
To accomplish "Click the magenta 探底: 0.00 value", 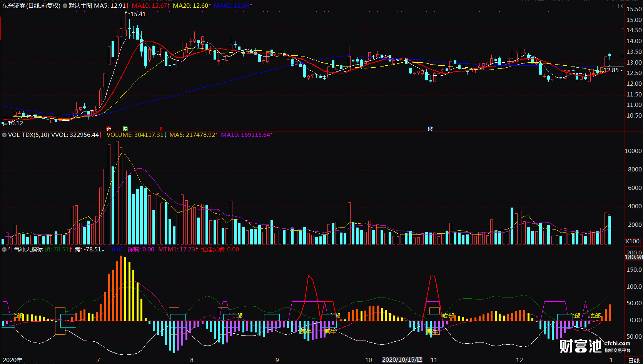I will (141, 249).
